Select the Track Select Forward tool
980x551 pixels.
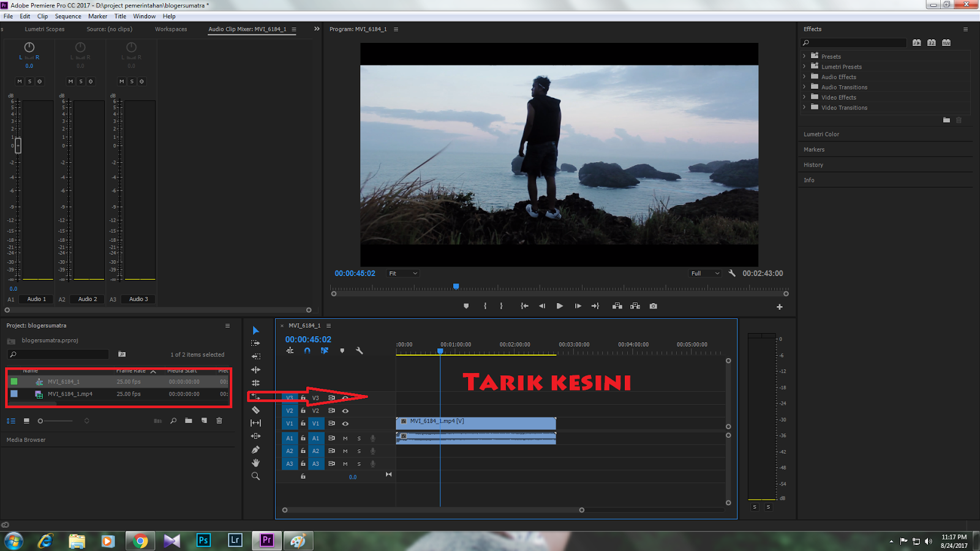[256, 343]
